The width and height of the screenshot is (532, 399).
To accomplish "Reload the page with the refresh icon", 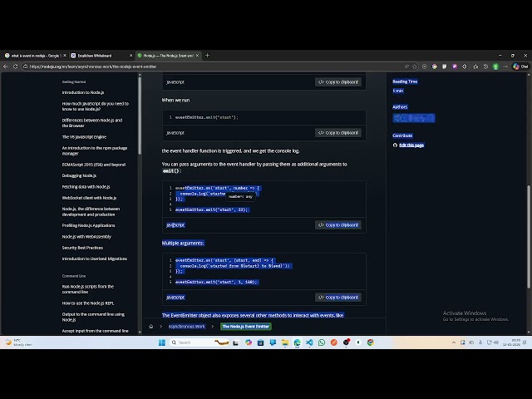I will click(x=15, y=66).
